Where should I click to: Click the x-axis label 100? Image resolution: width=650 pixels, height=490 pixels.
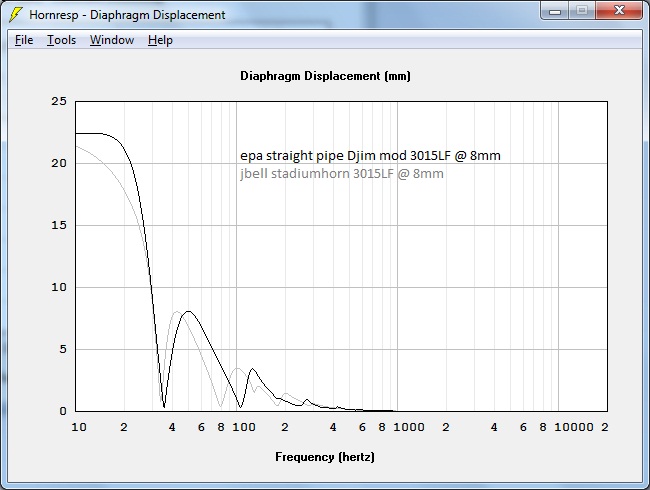pos(244,427)
